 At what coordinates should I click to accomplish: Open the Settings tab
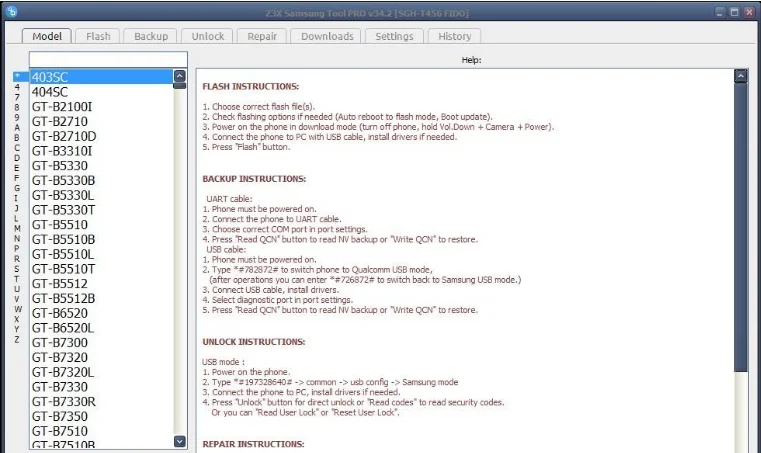pyautogui.click(x=394, y=36)
